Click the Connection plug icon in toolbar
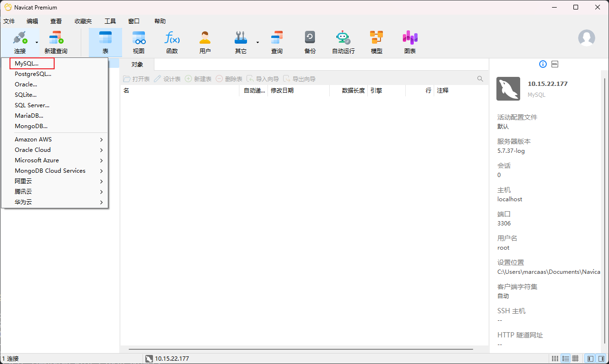This screenshot has height=364, width=609. tap(20, 38)
